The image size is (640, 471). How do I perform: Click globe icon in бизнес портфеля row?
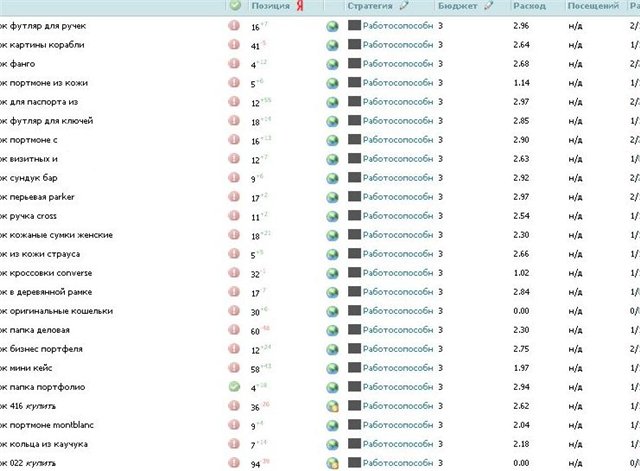point(333,349)
